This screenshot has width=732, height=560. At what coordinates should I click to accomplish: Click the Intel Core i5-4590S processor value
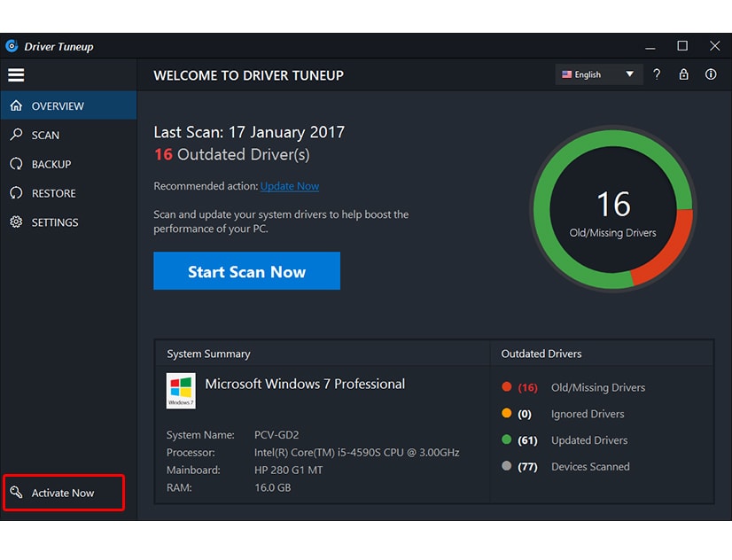point(356,453)
